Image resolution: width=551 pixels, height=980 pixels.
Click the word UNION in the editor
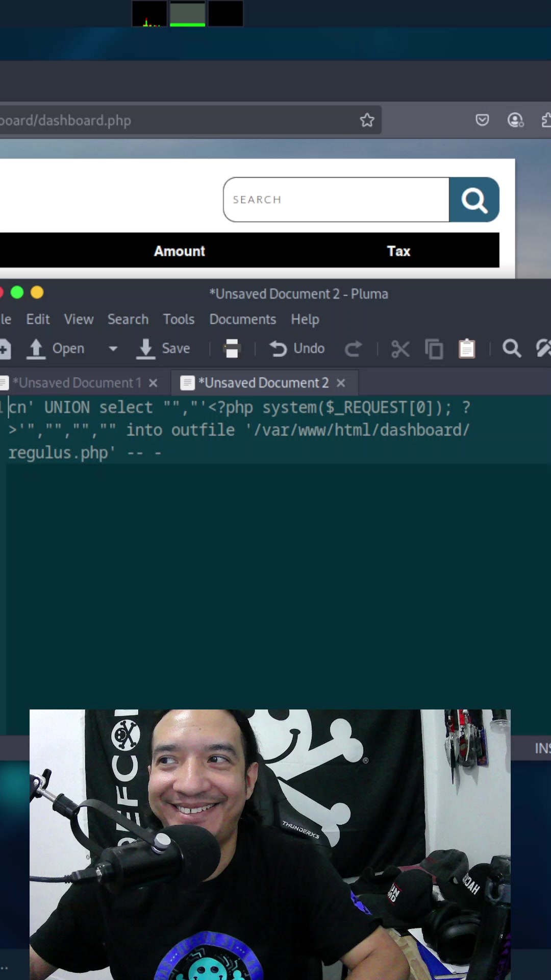[x=67, y=407]
